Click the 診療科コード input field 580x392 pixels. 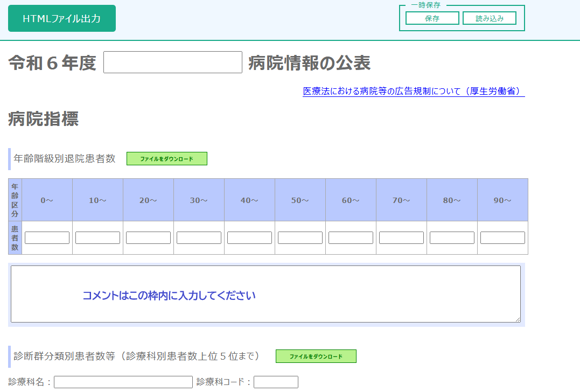276,382
